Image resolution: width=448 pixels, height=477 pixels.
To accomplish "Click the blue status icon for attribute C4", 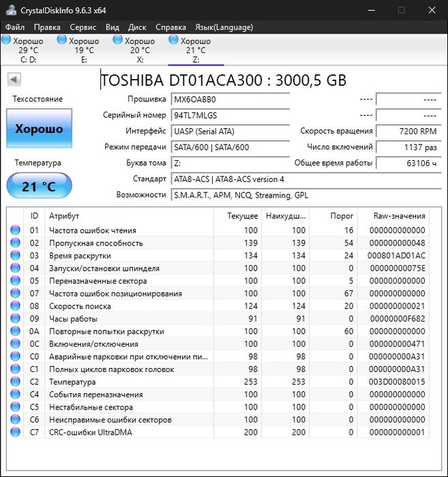I will pyautogui.click(x=15, y=395).
